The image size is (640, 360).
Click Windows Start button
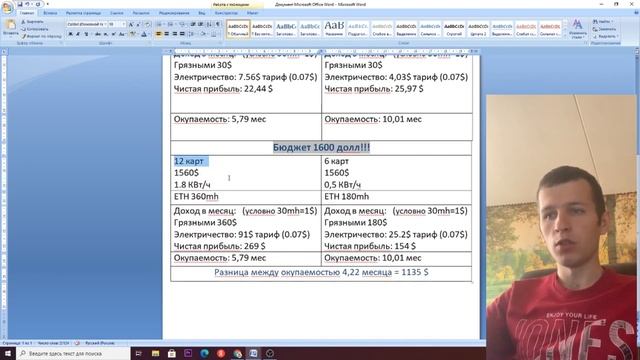(7, 353)
